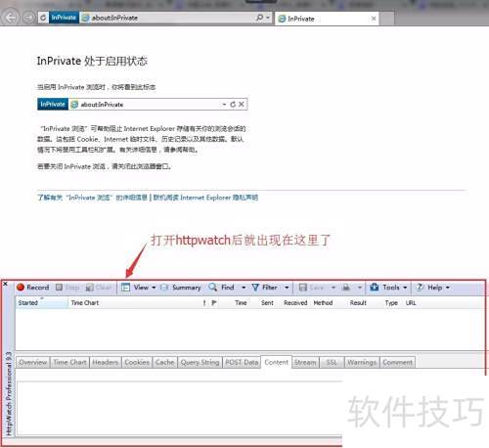Switch to the Overview tab
This screenshot has height=448, width=489.
(33, 362)
